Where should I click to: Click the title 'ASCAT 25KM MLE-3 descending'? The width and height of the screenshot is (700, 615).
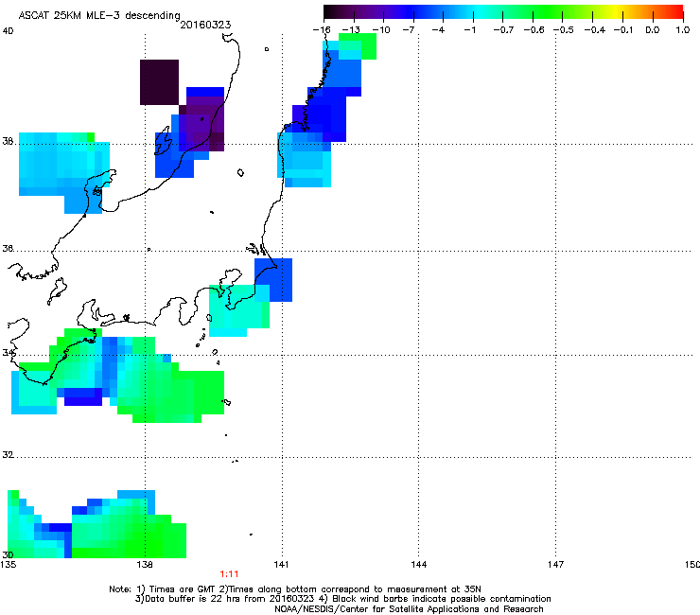tap(99, 15)
